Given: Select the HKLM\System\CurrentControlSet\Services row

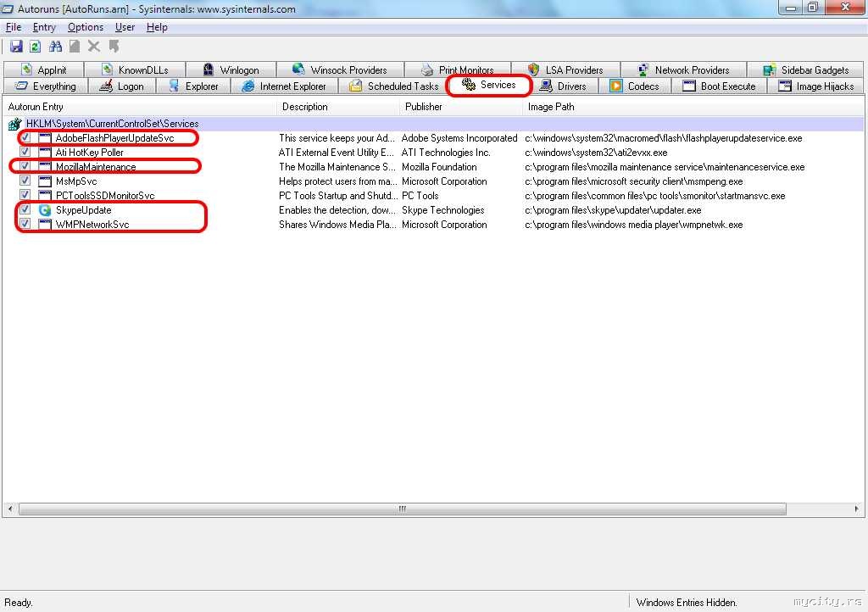Looking at the screenshot, I should [x=433, y=124].
